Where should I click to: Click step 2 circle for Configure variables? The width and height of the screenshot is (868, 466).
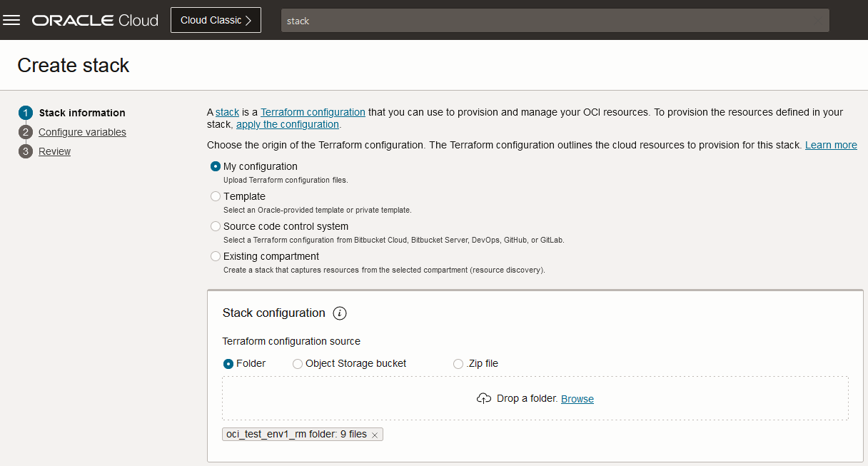pos(26,132)
